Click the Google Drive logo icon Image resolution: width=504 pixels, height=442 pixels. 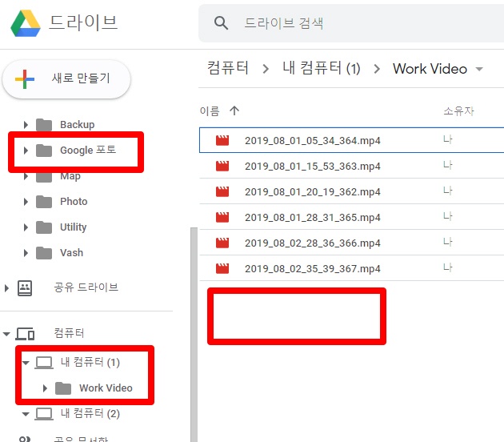26,23
